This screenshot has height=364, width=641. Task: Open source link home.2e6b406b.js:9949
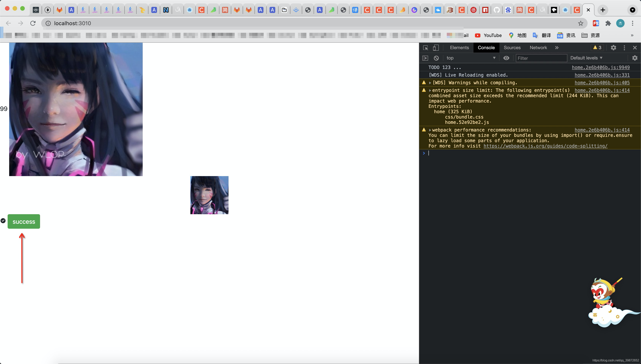(x=601, y=67)
